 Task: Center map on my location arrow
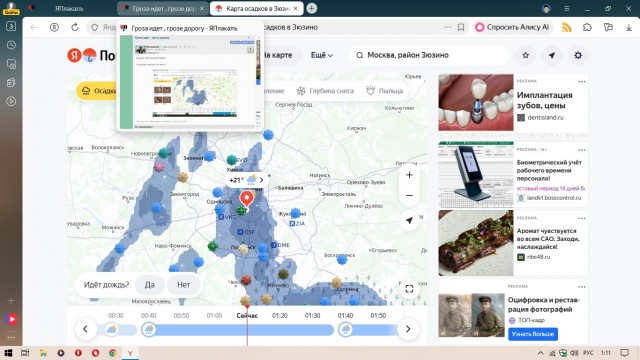click(409, 220)
